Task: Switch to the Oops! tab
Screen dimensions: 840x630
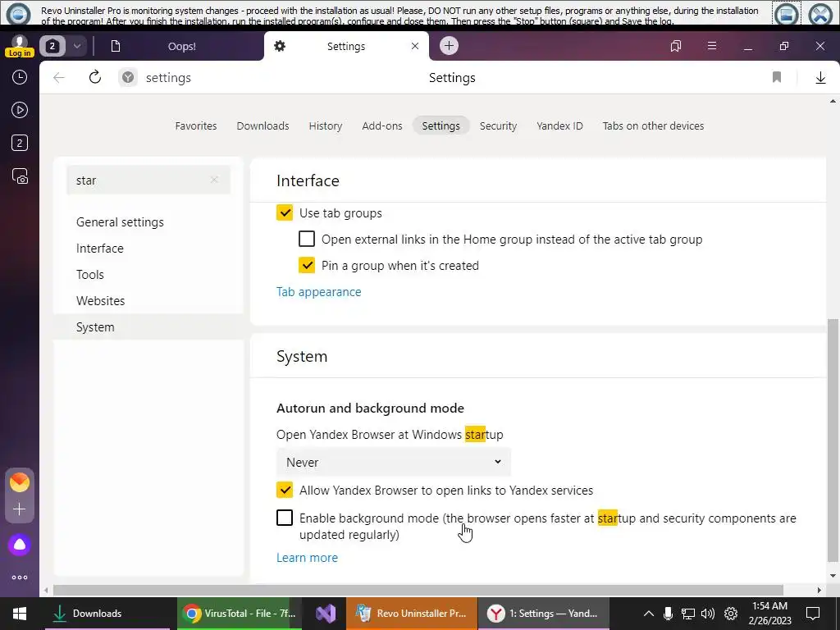Action: pos(181,47)
